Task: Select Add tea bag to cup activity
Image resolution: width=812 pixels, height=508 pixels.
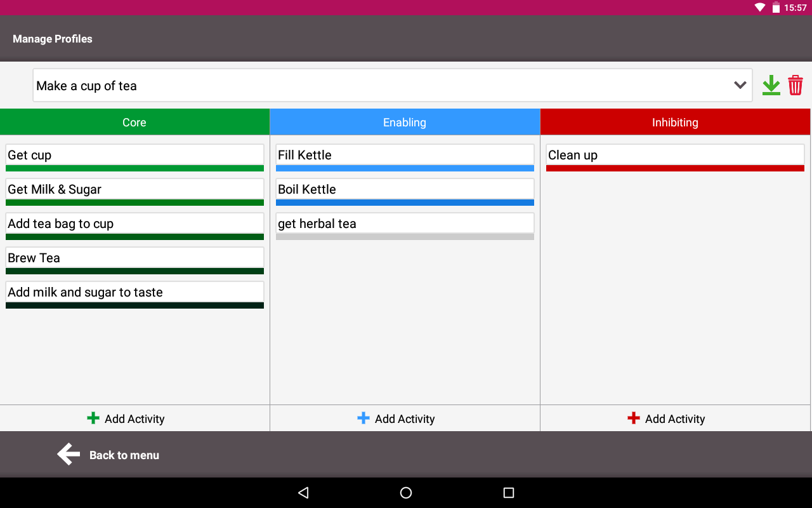Action: [x=134, y=226]
